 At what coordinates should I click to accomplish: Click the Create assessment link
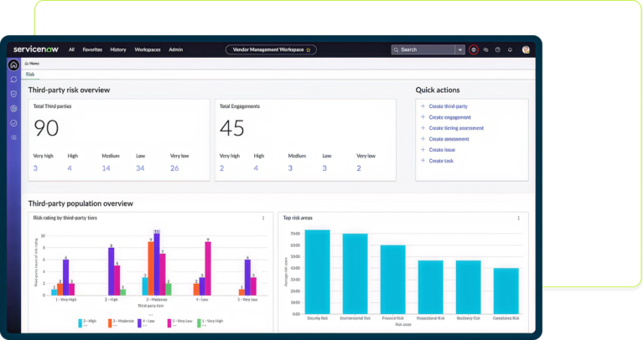pyautogui.click(x=449, y=139)
